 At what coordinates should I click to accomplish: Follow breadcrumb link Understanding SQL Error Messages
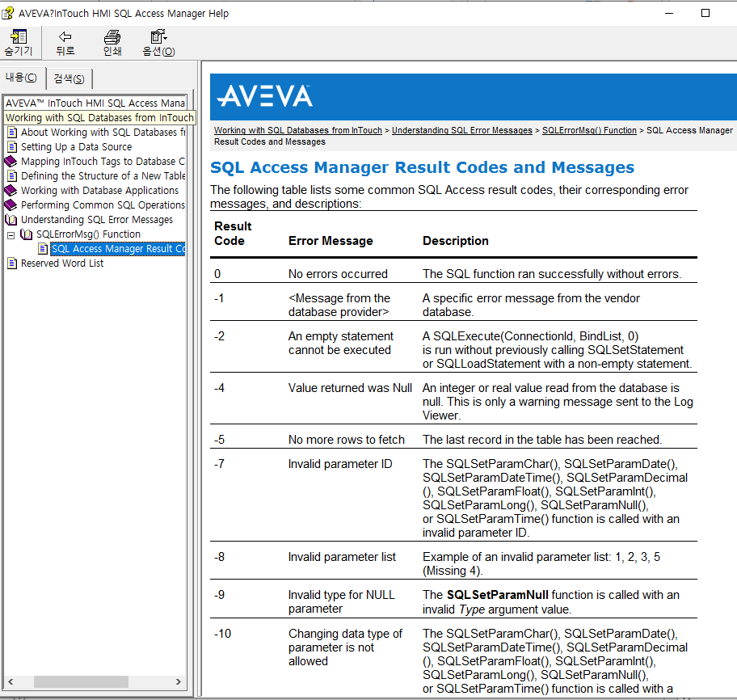point(462,130)
